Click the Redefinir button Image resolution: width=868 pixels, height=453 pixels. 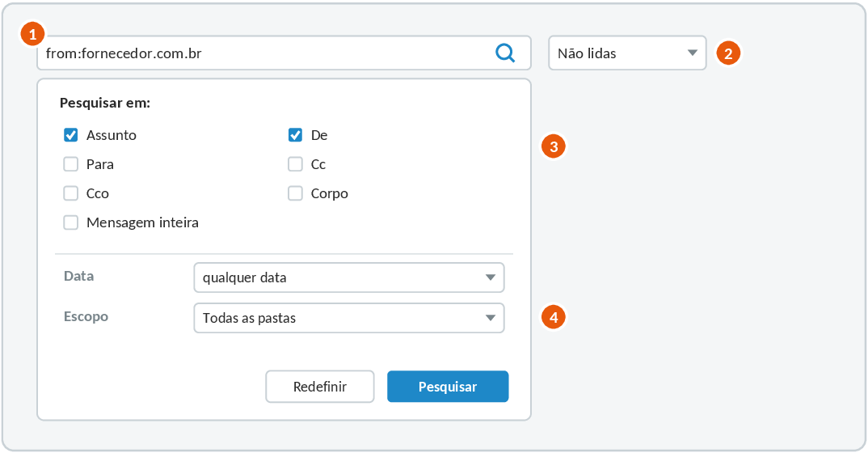coord(320,387)
